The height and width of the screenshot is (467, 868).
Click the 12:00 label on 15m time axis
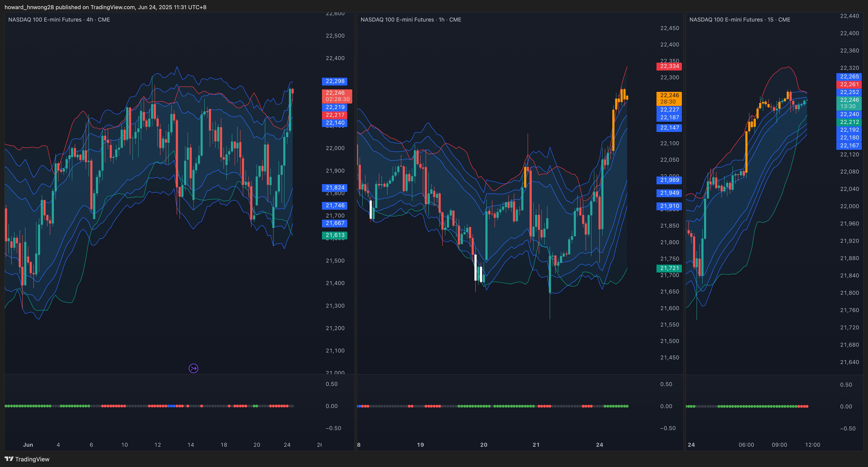812,445
